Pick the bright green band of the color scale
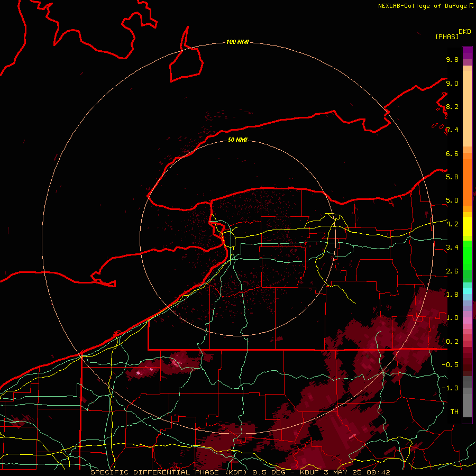 point(467,255)
